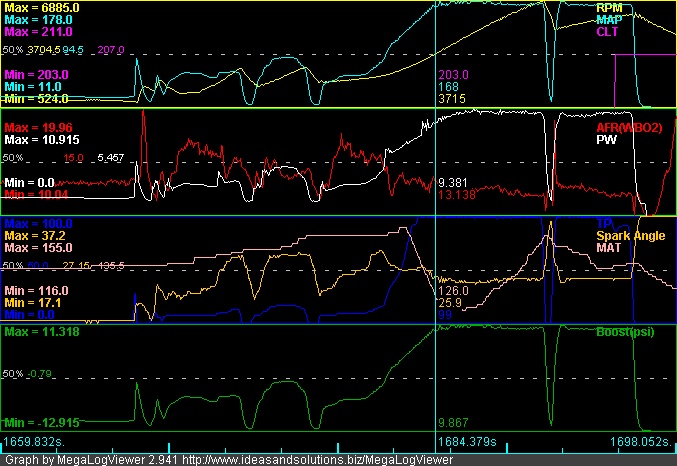Click the cursor time 1684.379s

(x=467, y=442)
